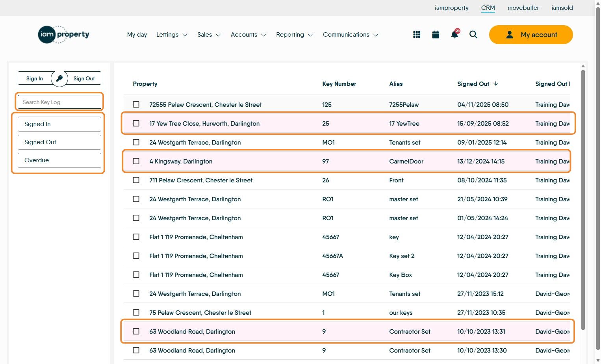Filter by Overdue keys
The height and width of the screenshot is (364, 601).
59,160
